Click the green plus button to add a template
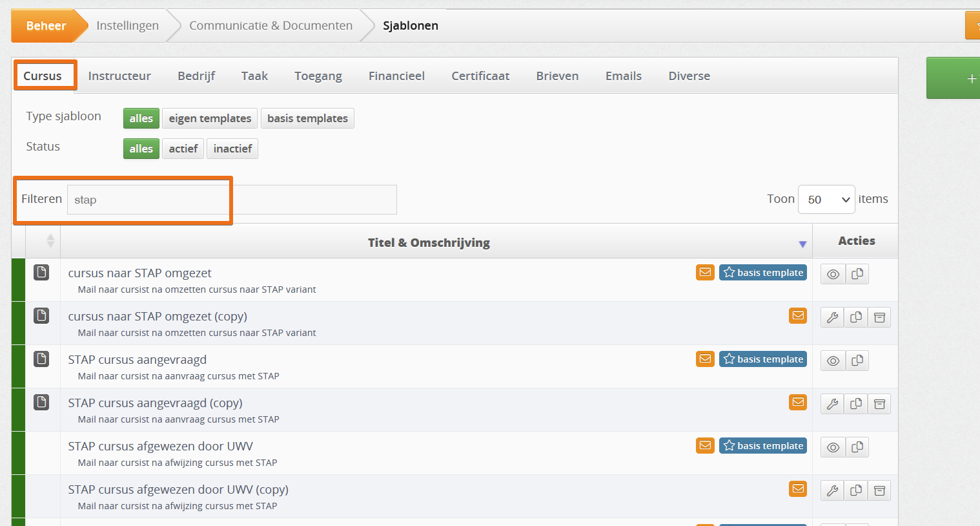 click(x=953, y=78)
